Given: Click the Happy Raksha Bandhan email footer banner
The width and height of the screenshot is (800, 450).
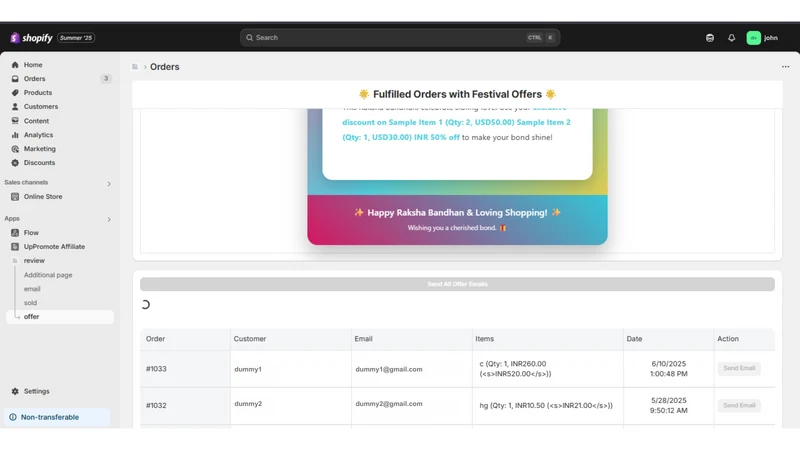Looking at the screenshot, I should pos(457,219).
